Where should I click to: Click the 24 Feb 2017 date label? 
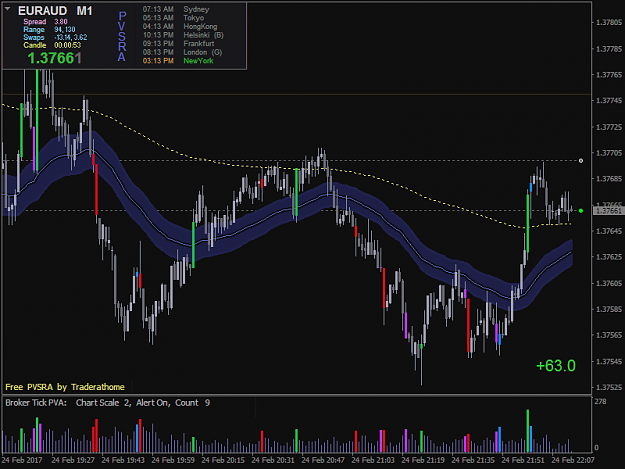[22, 460]
